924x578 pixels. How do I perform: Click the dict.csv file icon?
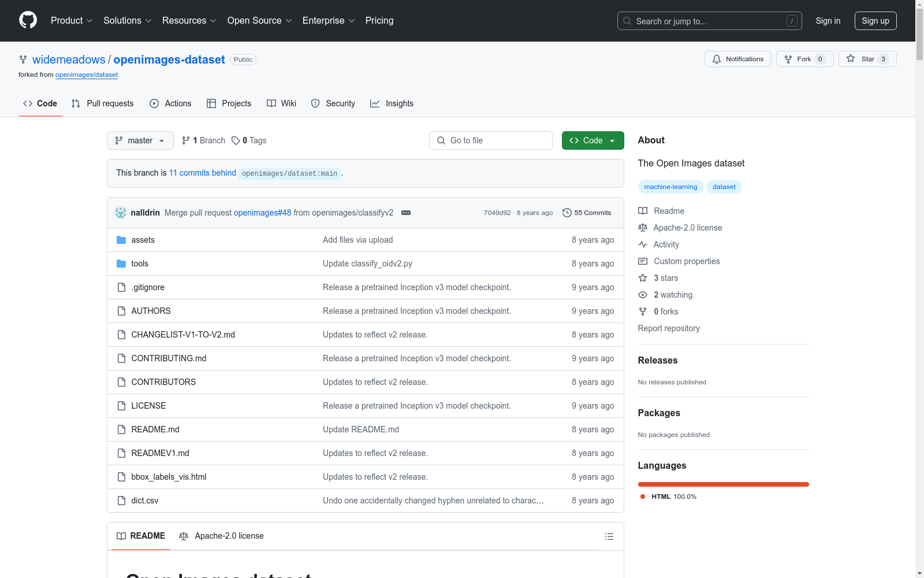[121, 501]
